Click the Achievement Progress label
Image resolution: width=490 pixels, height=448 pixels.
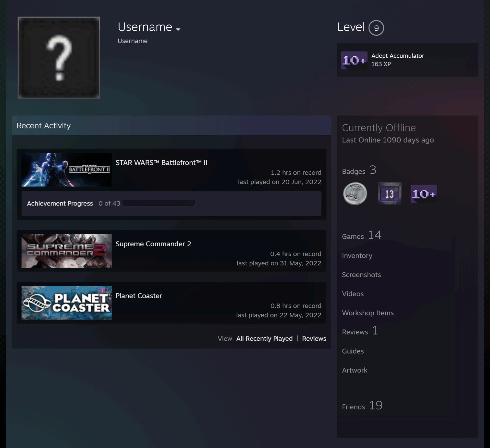tap(60, 203)
